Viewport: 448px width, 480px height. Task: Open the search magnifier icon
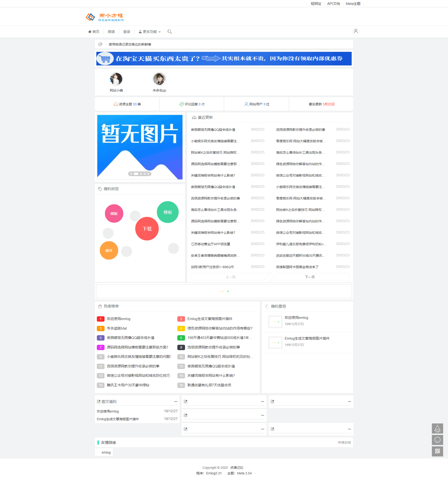coord(169,32)
